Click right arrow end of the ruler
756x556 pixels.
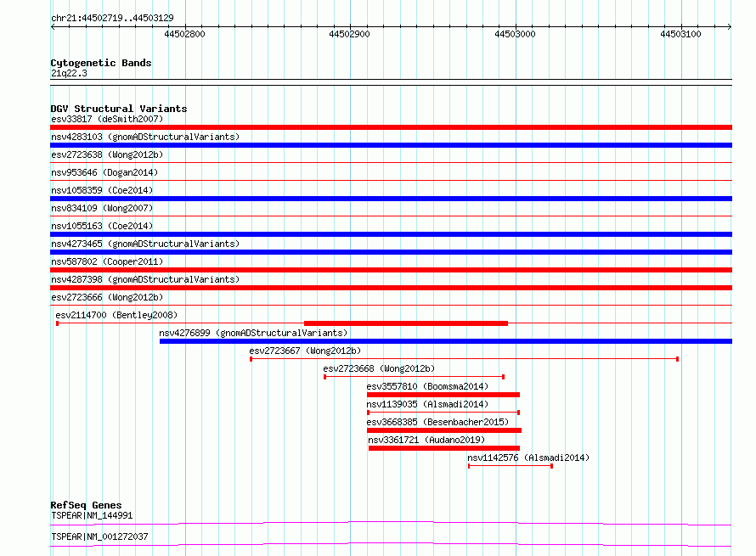point(730,27)
